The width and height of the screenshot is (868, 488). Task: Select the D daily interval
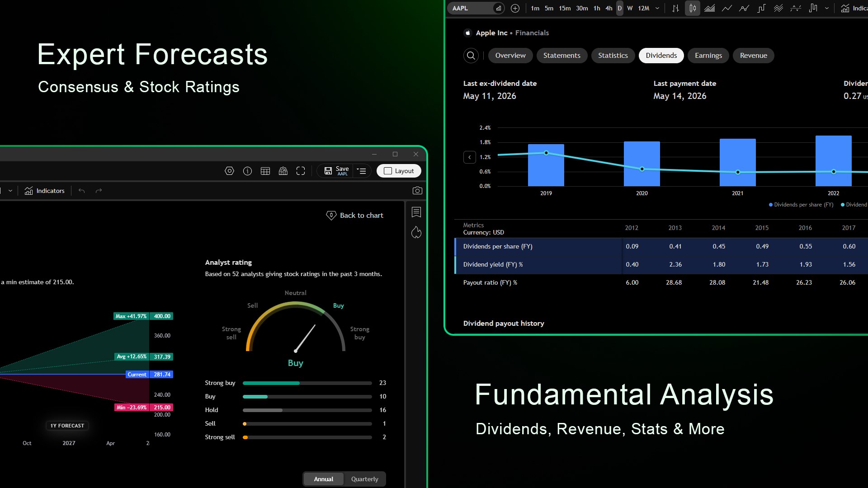coord(620,8)
